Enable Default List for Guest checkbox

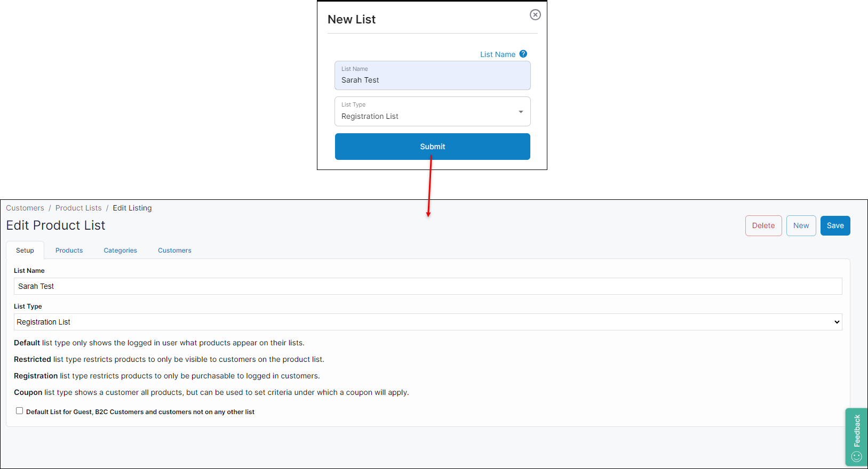pyautogui.click(x=20, y=411)
